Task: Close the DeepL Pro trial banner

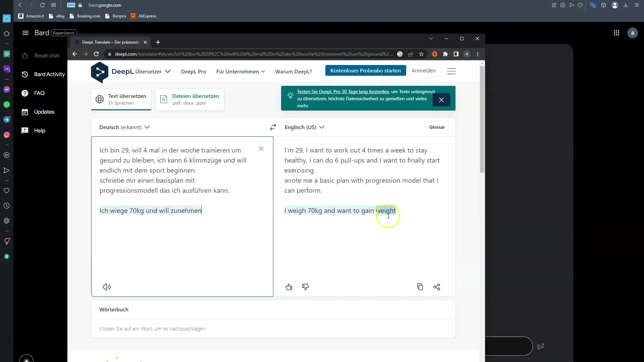Action: pos(441,100)
